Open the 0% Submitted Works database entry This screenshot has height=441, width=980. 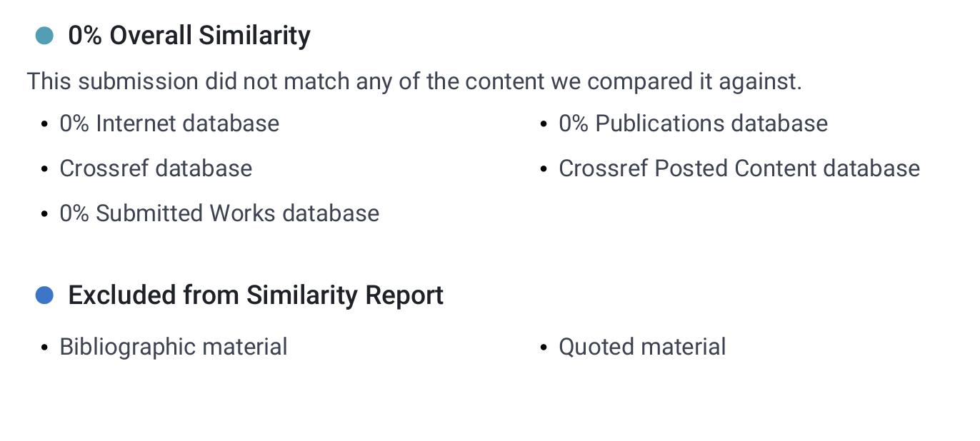[219, 213]
